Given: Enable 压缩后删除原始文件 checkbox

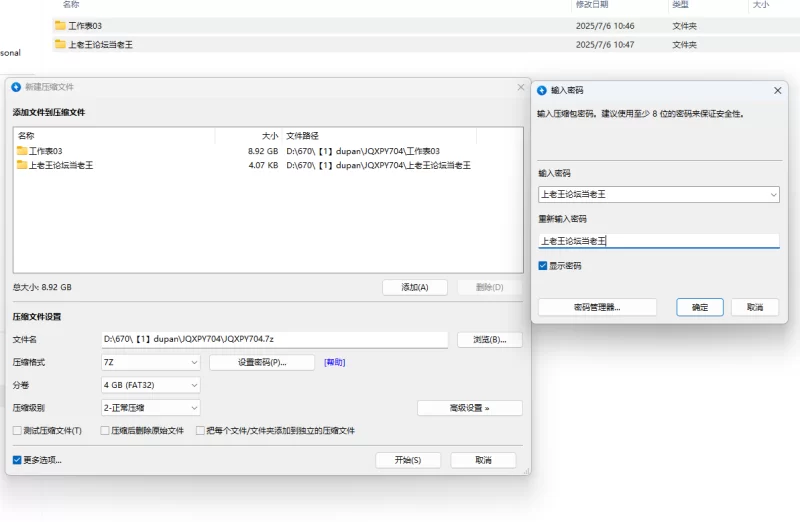Looking at the screenshot, I should (105, 431).
